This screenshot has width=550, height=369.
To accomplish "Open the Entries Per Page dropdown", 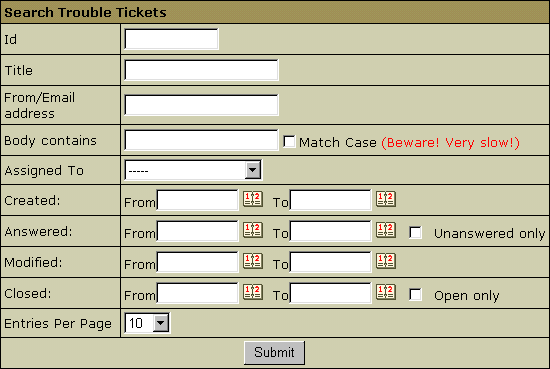I will coord(147,323).
